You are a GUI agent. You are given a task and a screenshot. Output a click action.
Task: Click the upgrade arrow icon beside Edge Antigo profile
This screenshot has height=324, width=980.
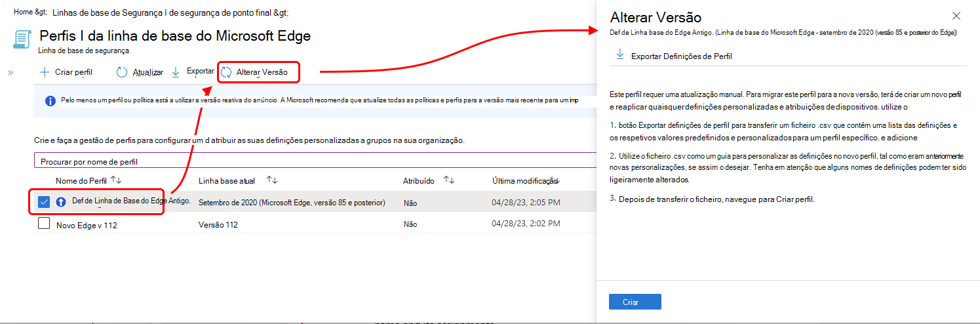[x=61, y=203]
